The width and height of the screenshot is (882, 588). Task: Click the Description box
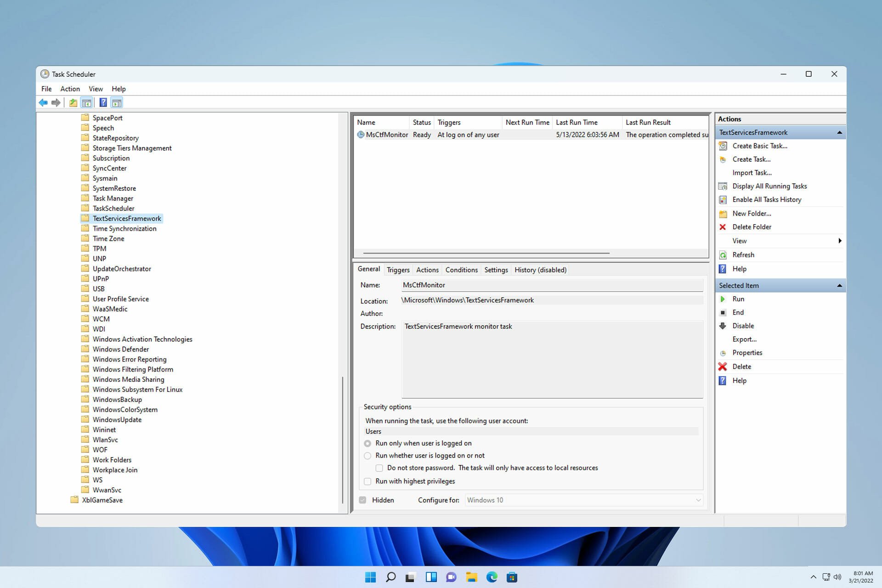[552, 359]
